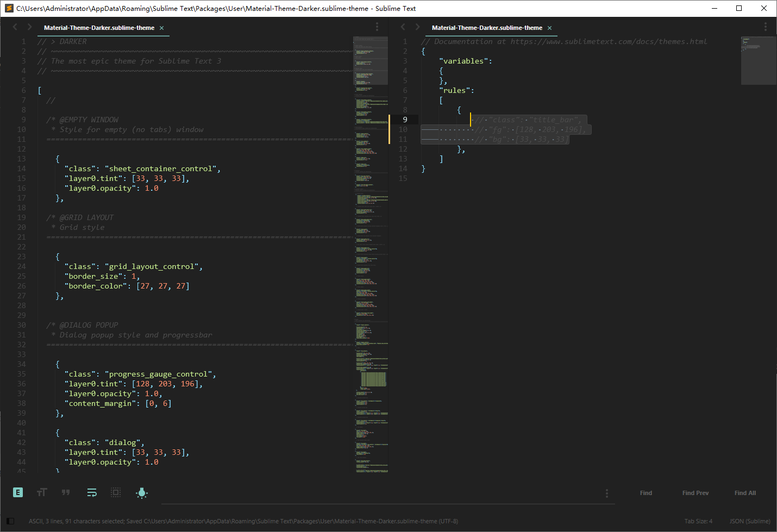Click the selection status text in status bar
The width and height of the screenshot is (777, 532).
(243, 521)
